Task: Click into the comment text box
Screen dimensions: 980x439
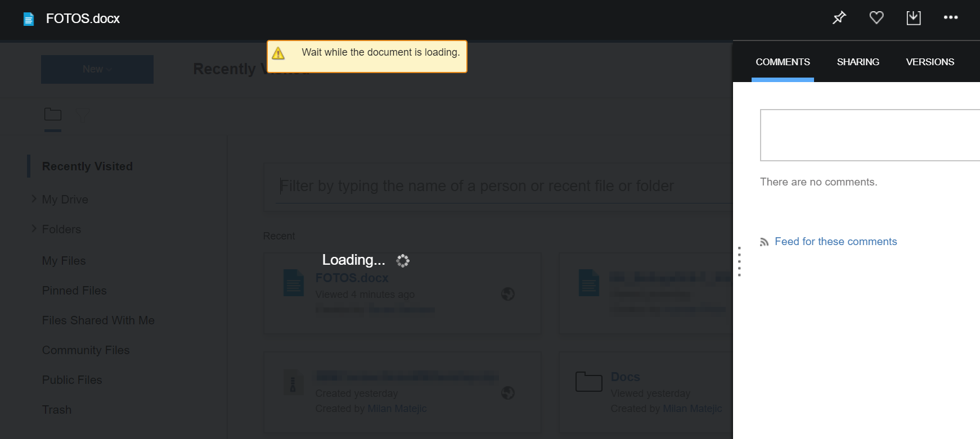Action: point(869,135)
